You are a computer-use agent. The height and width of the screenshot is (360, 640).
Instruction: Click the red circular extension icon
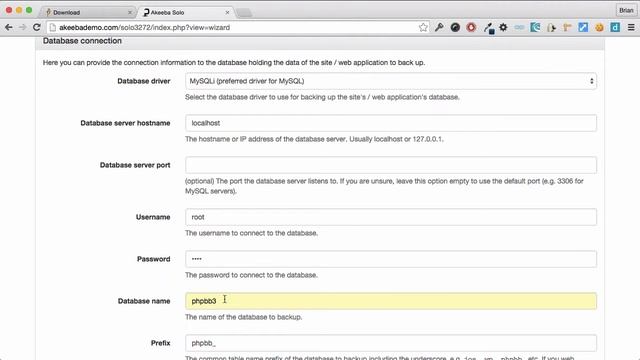pyautogui.click(x=471, y=27)
